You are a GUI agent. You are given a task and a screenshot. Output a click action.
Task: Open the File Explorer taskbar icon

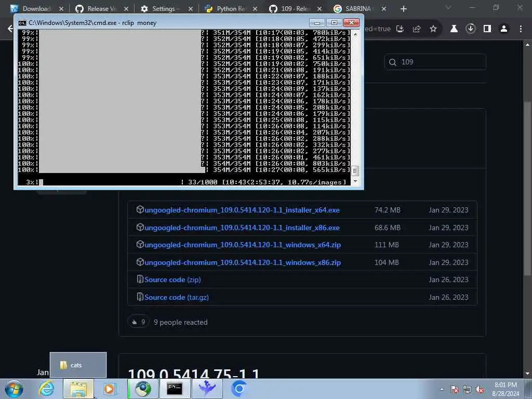pos(78,389)
